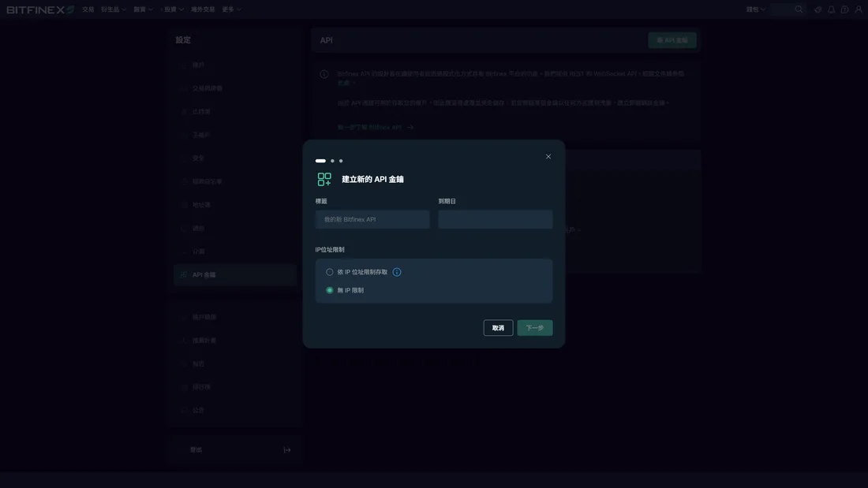Open the 場外交易 menu item
This screenshot has width=868, height=488.
[203, 9]
